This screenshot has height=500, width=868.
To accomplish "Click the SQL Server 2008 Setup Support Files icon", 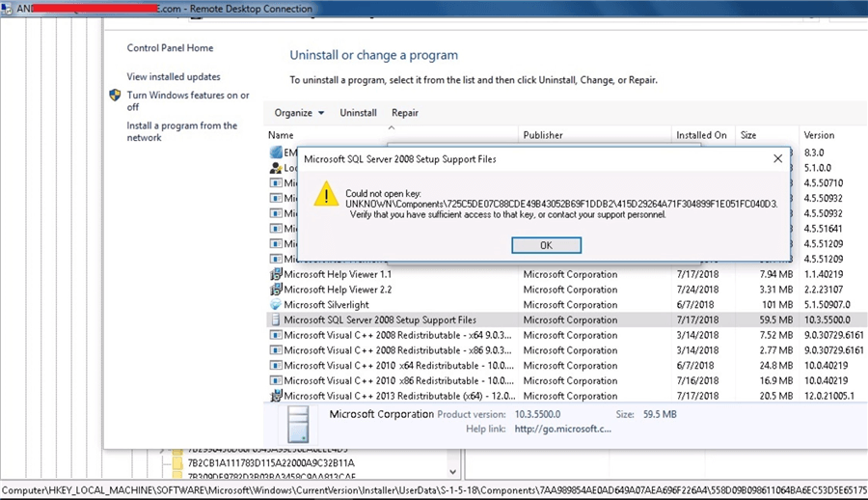I will pos(276,319).
